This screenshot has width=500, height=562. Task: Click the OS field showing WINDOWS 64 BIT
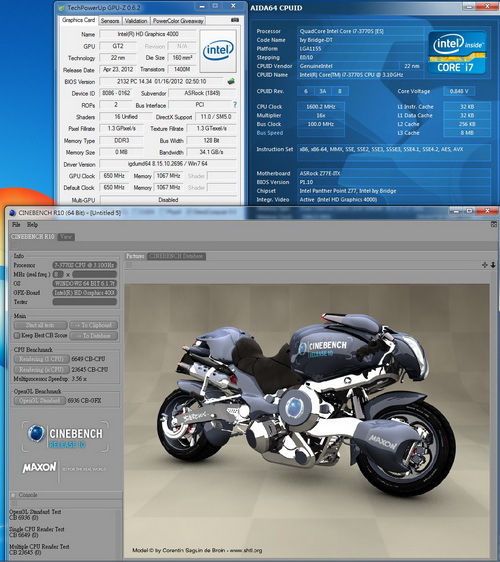[85, 284]
